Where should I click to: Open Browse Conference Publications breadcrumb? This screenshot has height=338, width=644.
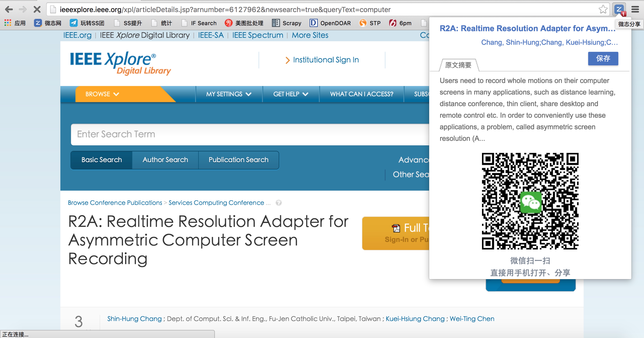(x=115, y=202)
